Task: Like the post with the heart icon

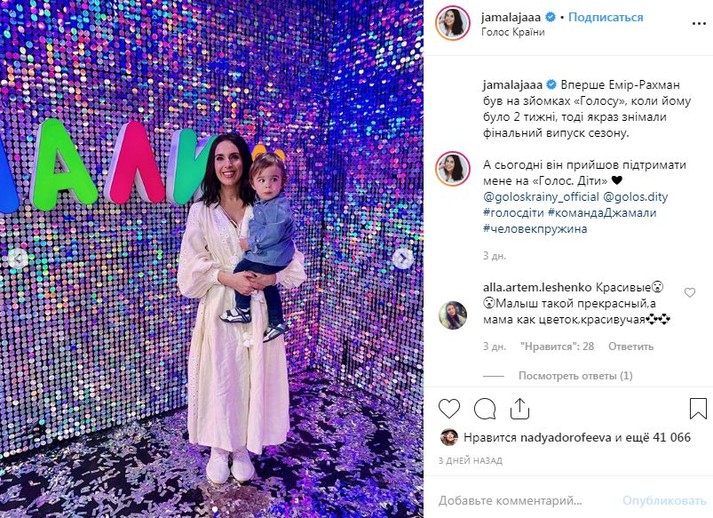Action: [449, 408]
